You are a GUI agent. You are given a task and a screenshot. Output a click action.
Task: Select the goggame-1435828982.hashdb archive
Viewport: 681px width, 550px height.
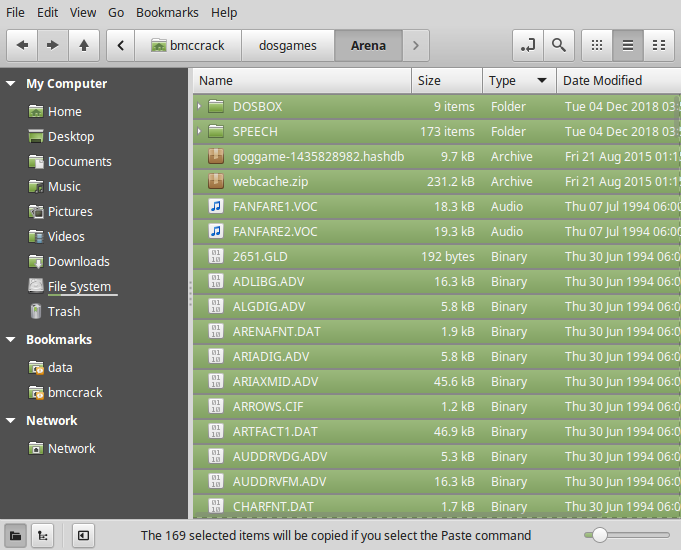436,156
